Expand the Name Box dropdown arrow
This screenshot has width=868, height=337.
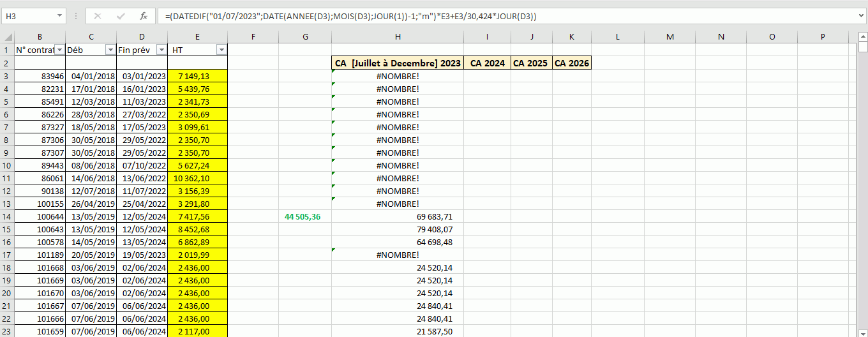pos(59,16)
